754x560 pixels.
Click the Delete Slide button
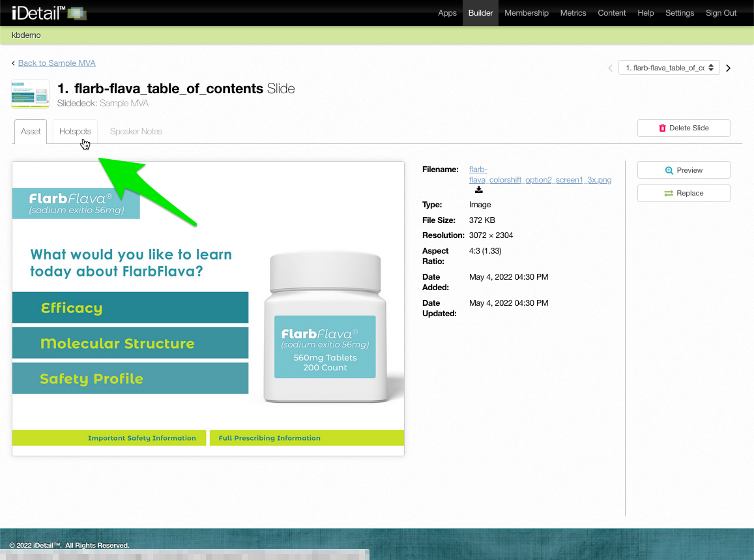coord(684,128)
